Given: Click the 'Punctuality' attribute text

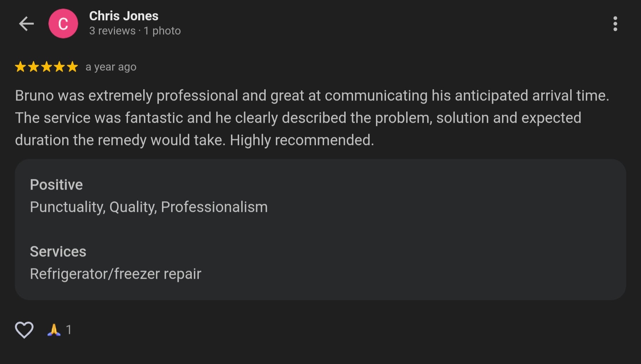Looking at the screenshot, I should (x=67, y=207).
